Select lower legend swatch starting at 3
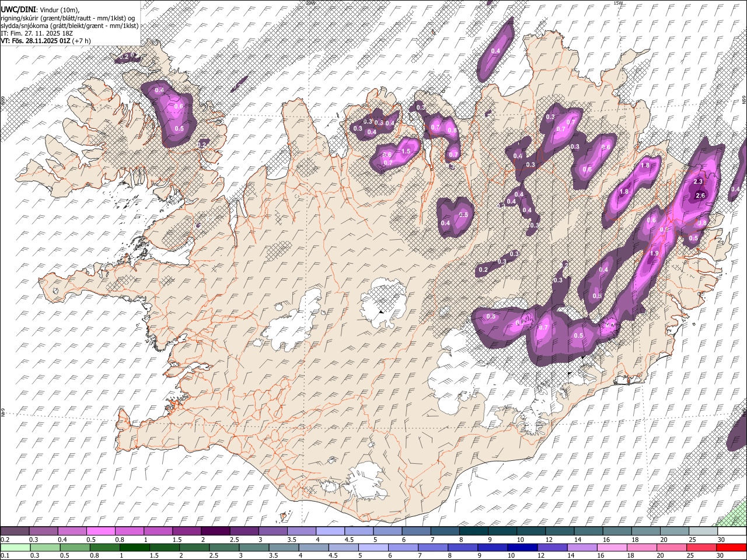747x560 pixels. point(254,547)
